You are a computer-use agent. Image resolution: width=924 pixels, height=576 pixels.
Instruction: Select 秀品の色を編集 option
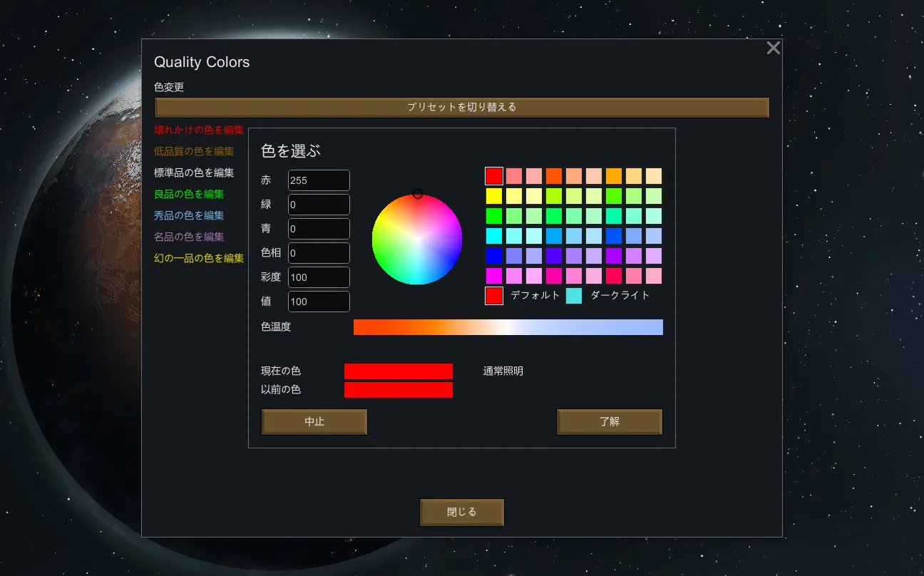point(189,215)
